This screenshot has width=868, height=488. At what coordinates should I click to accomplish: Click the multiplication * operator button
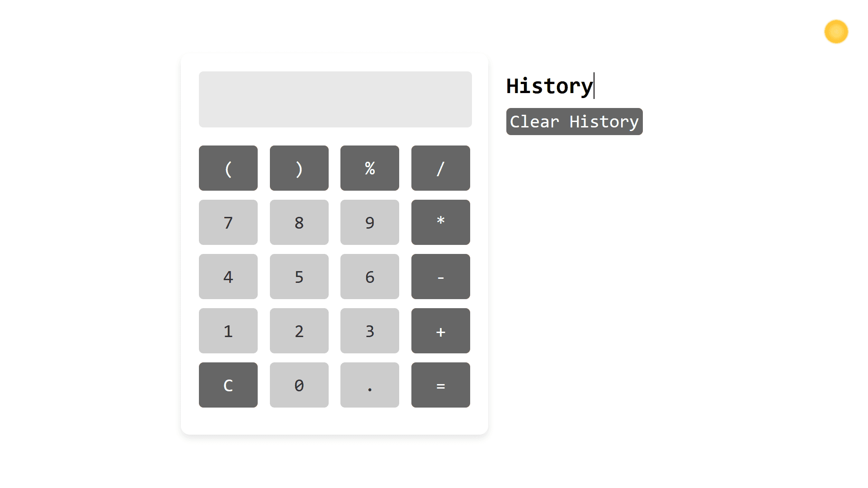click(441, 222)
